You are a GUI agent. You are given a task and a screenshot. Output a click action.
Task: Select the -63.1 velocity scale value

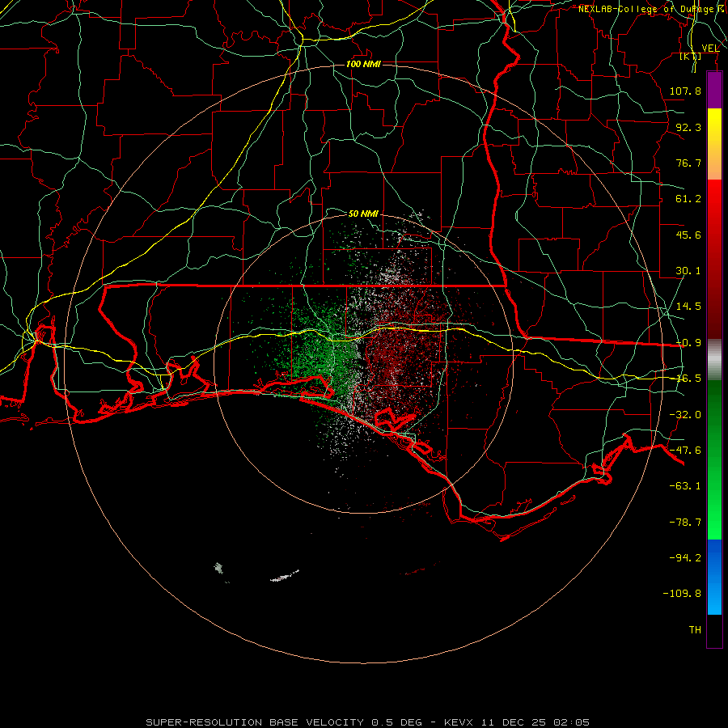[x=685, y=486]
